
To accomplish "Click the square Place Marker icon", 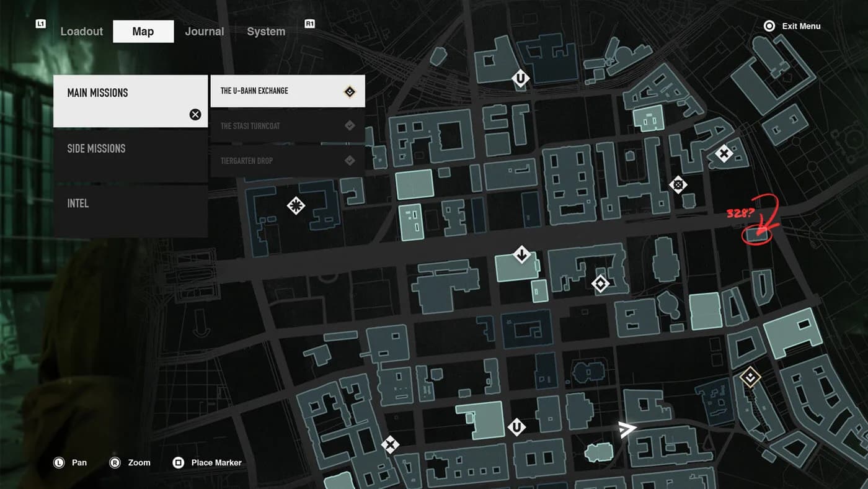I will 178,462.
